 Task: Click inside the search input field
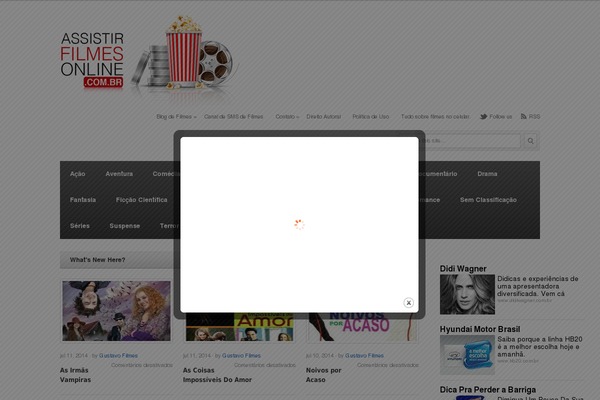(470, 141)
